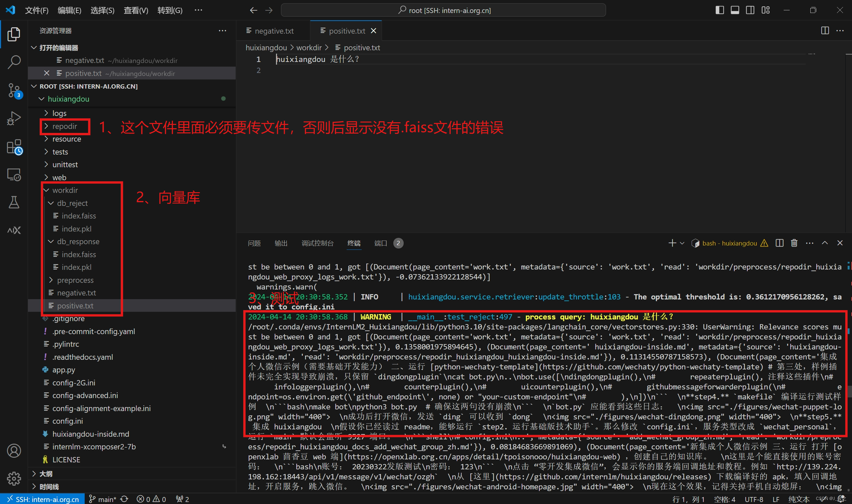Open the Search view icon

14,62
